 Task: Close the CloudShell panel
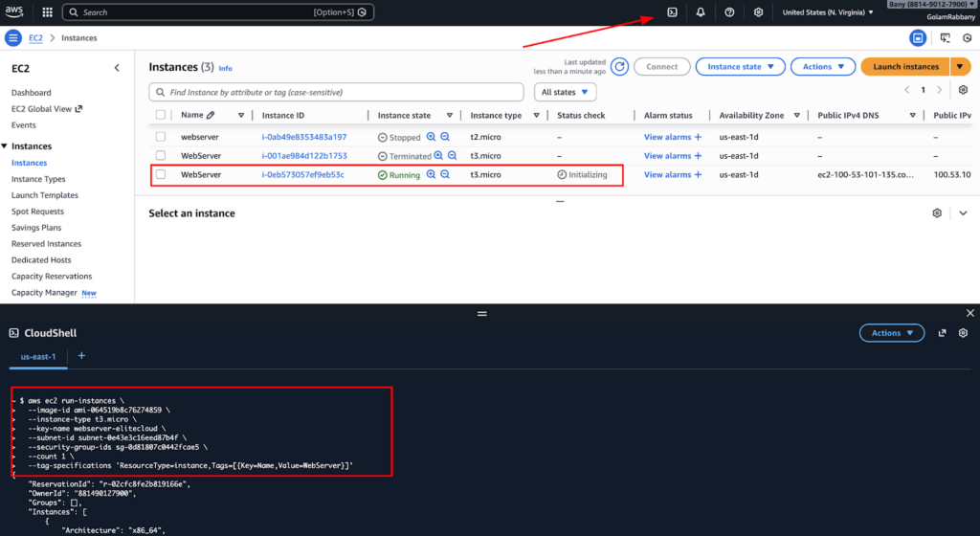pyautogui.click(x=970, y=313)
